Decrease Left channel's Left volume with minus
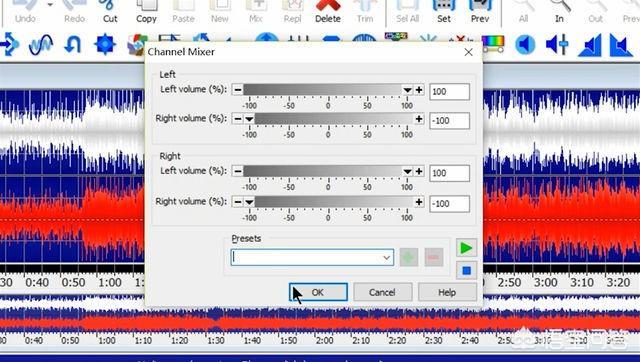Viewport: 640px width, 362px height. pos(238,90)
